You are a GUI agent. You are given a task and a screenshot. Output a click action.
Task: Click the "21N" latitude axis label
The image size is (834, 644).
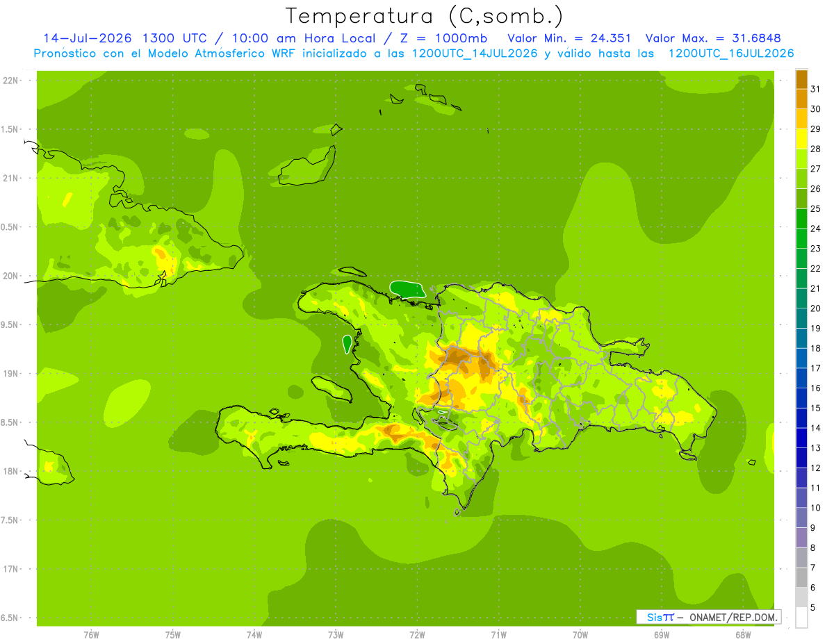pos(11,178)
